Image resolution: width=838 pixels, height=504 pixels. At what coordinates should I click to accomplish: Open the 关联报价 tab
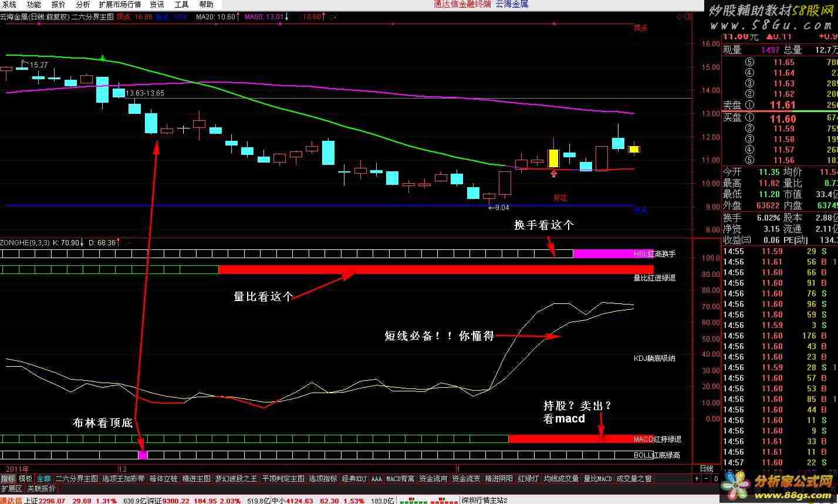pyautogui.click(x=41, y=488)
